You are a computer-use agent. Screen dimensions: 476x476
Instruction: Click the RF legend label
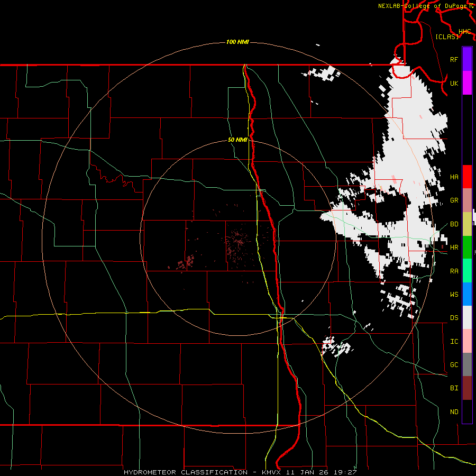[454, 59]
